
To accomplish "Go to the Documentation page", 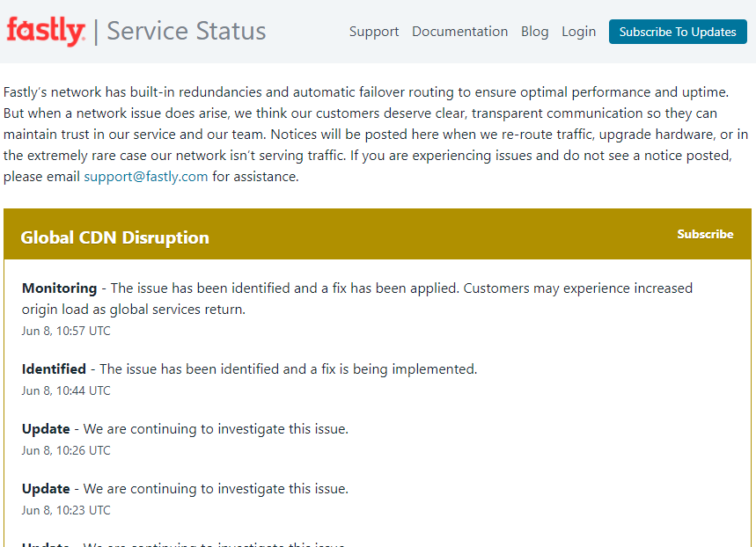I will pyautogui.click(x=459, y=32).
